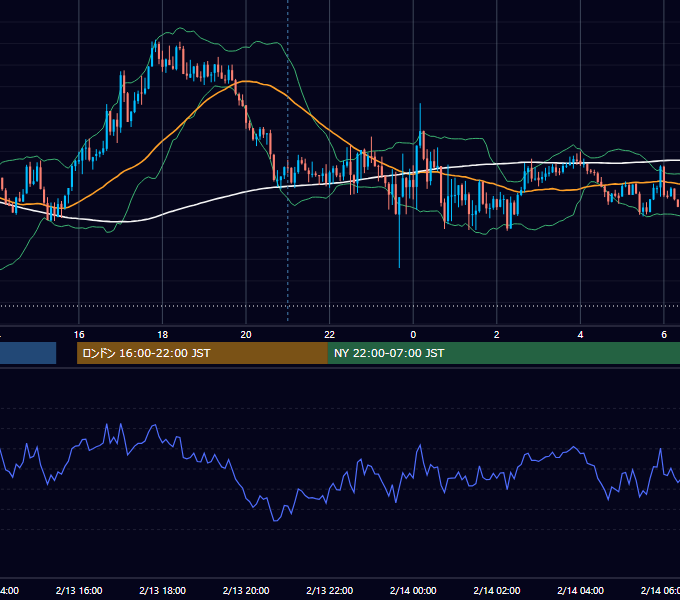Click the 2/13 16:00 label on the lower axis
Image resolution: width=680 pixels, height=600 pixels.
(79, 591)
